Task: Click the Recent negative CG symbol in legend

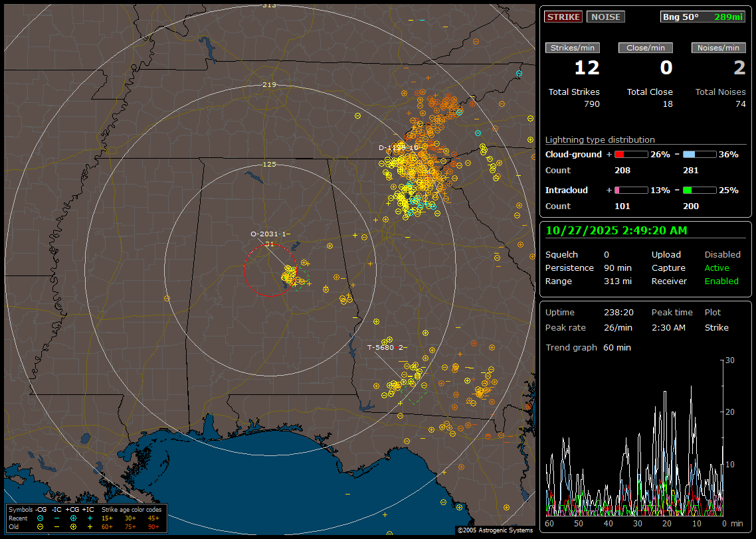Action: 41,518
